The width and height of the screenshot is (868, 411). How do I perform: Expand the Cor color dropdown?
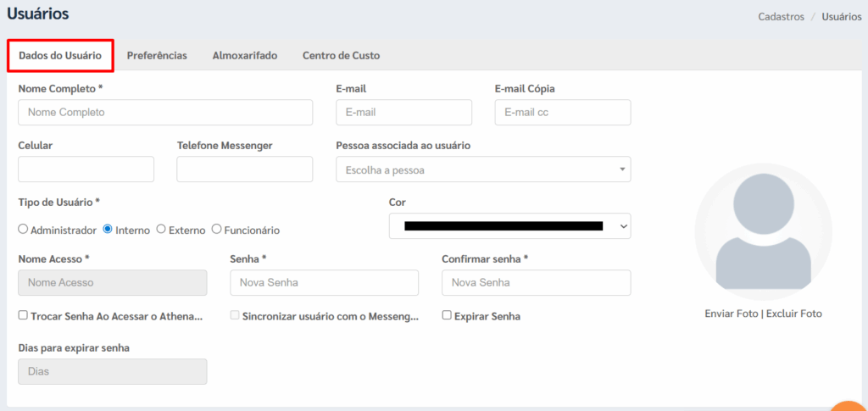(509, 225)
